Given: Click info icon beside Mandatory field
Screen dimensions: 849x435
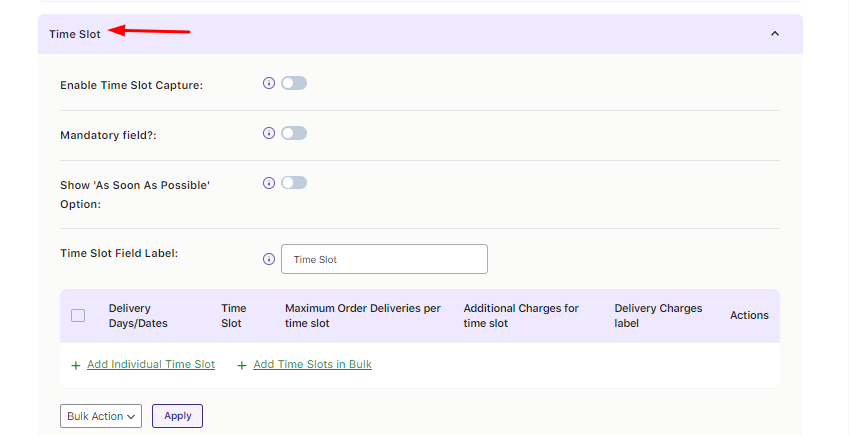Looking at the screenshot, I should click(x=268, y=133).
